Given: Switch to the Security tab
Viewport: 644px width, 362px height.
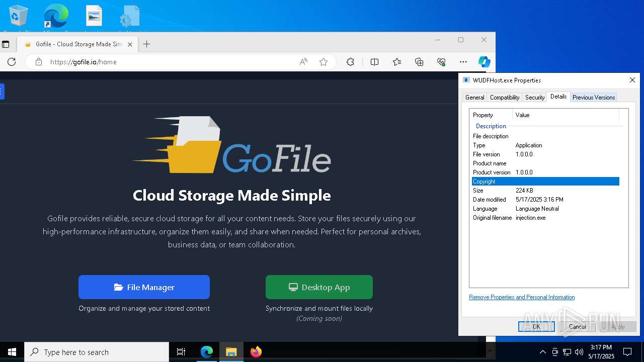Looking at the screenshot, I should pyautogui.click(x=535, y=98).
